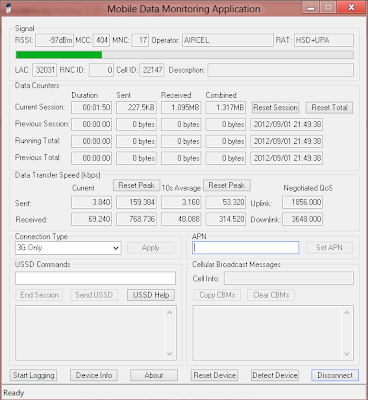This screenshot has height=400, width=368.
Task: Click the current Sent speed 3.840
Action: click(x=91, y=202)
